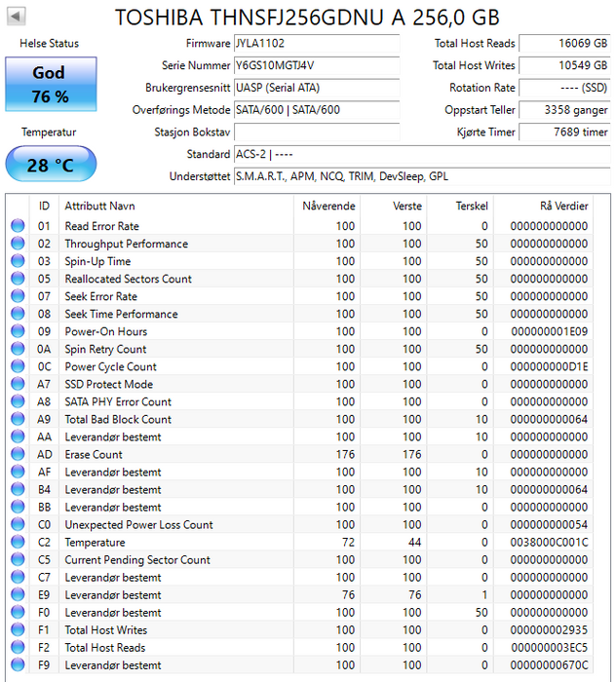
Task: Click the status orb for Unexpected Power Loss Count
Action: (x=18, y=524)
